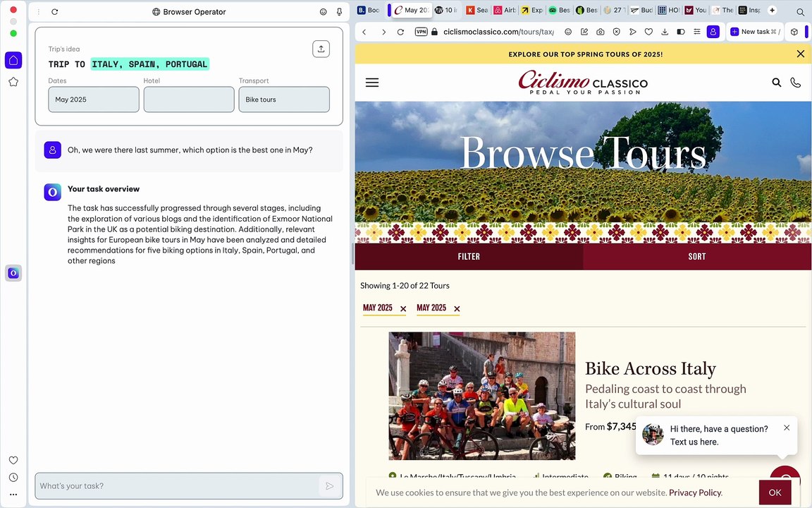
Task: Open the purple profile icon in toolbar
Action: [713, 32]
